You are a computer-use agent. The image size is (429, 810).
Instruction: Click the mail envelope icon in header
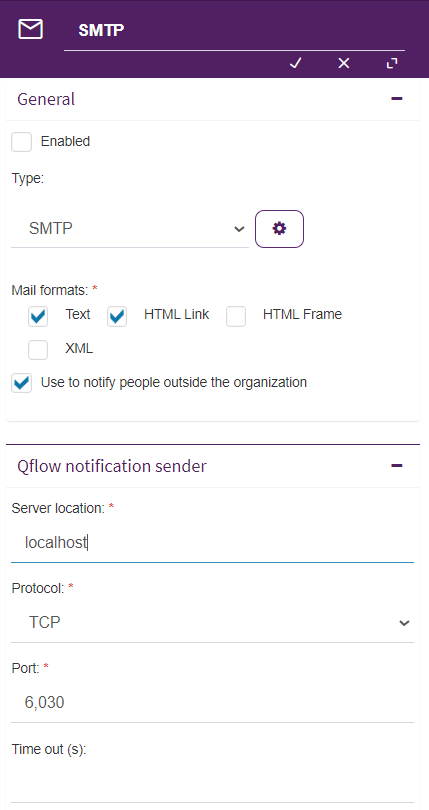point(30,29)
